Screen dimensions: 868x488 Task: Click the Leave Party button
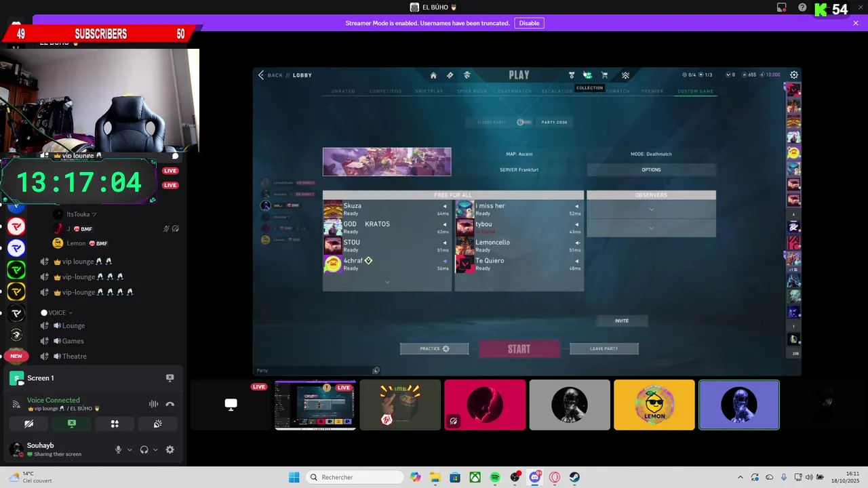point(604,348)
